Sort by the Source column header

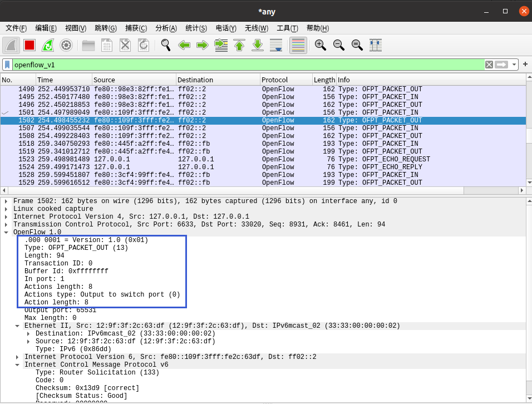(134, 80)
